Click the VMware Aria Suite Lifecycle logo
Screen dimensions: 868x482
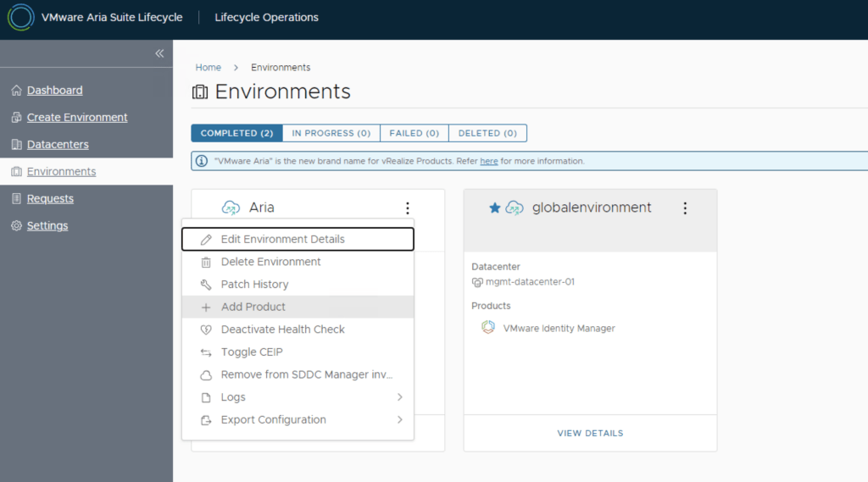click(x=20, y=18)
